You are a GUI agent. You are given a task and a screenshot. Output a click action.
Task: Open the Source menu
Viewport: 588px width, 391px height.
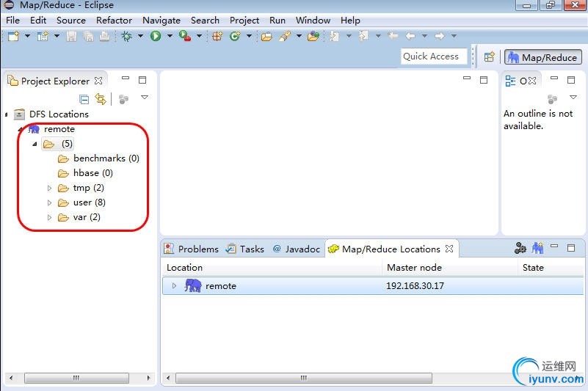71,21
